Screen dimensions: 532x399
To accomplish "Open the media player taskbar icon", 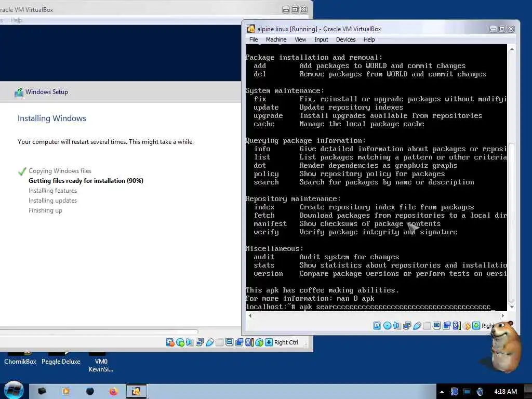I will tap(66, 392).
